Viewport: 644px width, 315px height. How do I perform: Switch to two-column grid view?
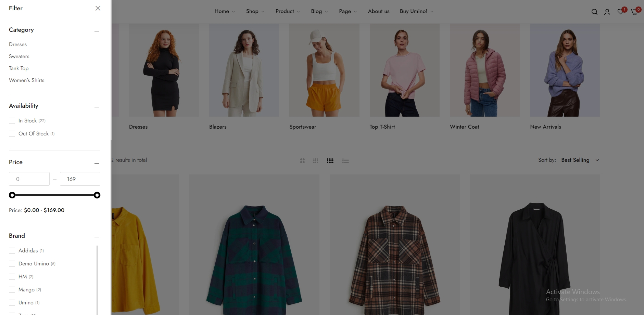point(302,161)
